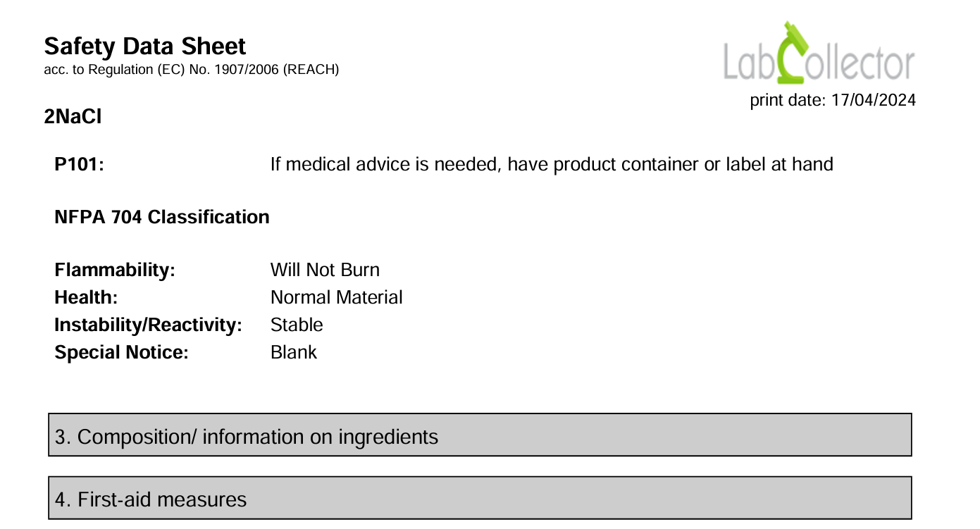This screenshot has height=529, width=980.
Task: Click the LabCollector logo
Action: coord(819,53)
